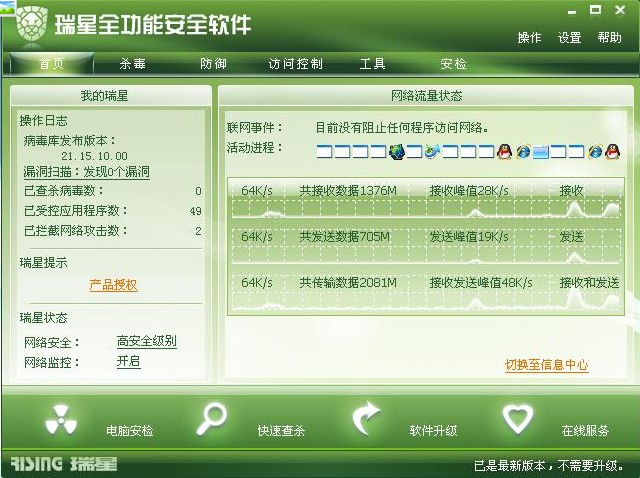Select the first blank window process icon

pos(324,152)
